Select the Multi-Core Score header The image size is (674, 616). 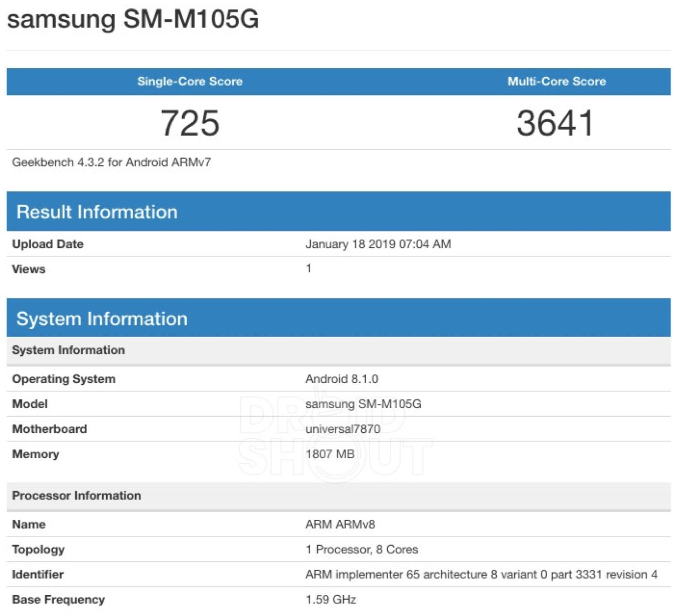(x=556, y=82)
